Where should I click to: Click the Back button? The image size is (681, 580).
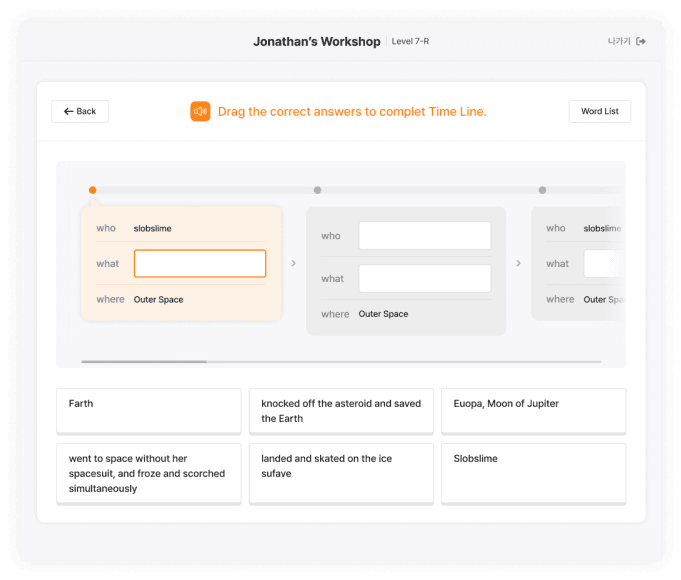click(80, 111)
